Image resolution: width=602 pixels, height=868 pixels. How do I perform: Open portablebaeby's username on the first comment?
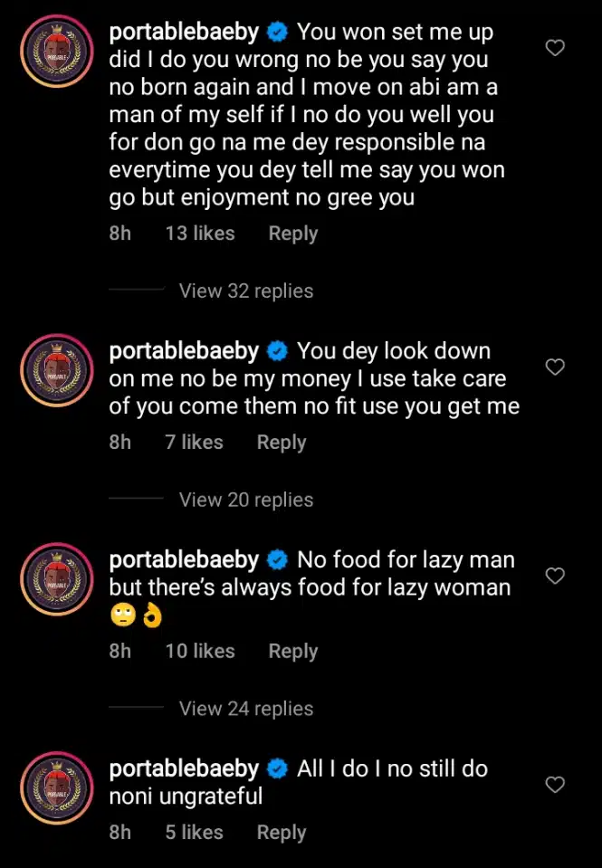point(182,32)
